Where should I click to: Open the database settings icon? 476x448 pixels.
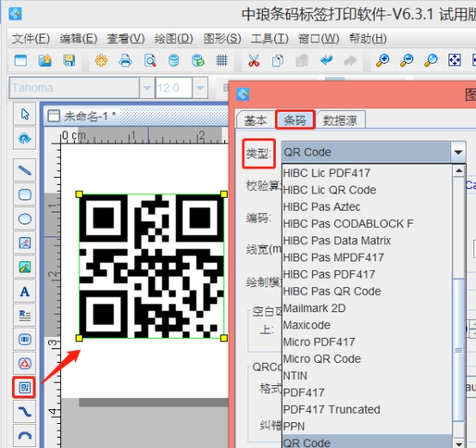coord(174,60)
